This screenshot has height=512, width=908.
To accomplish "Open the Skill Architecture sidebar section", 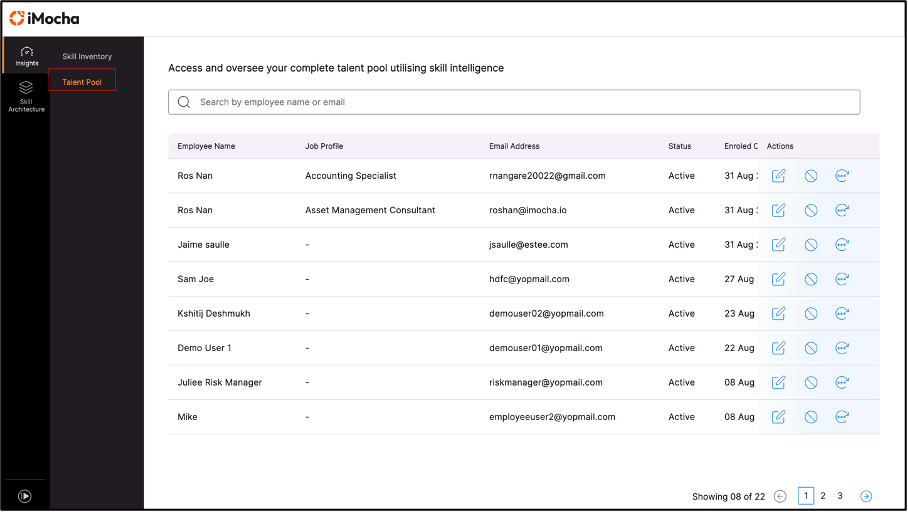I will click(26, 96).
